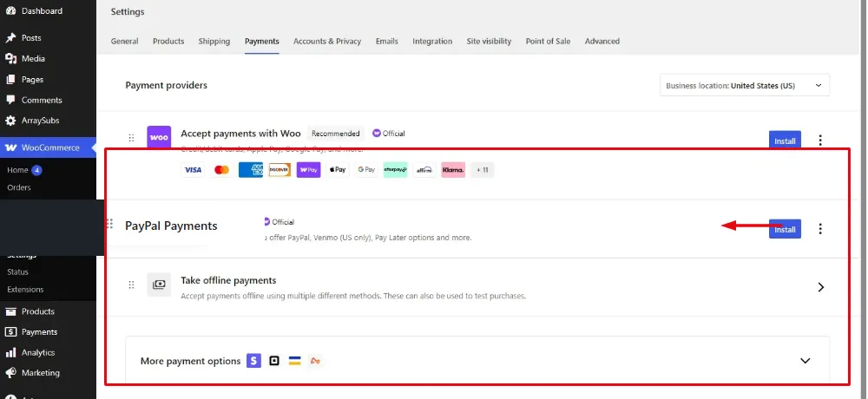Image resolution: width=868 pixels, height=399 pixels.
Task: Open Orders in WooCommerce submenu
Action: (19, 187)
